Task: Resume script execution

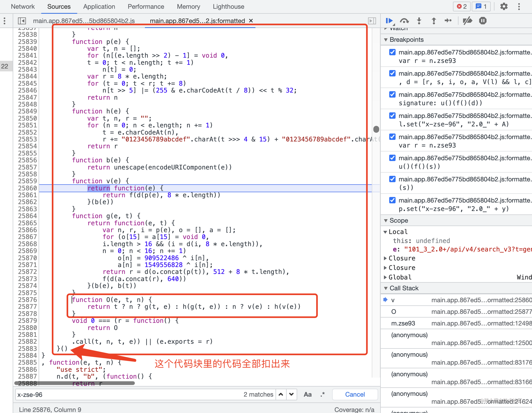Action: 389,21
